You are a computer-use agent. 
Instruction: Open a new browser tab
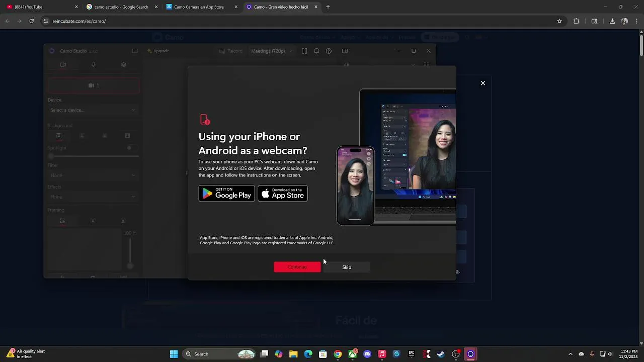coord(328,7)
